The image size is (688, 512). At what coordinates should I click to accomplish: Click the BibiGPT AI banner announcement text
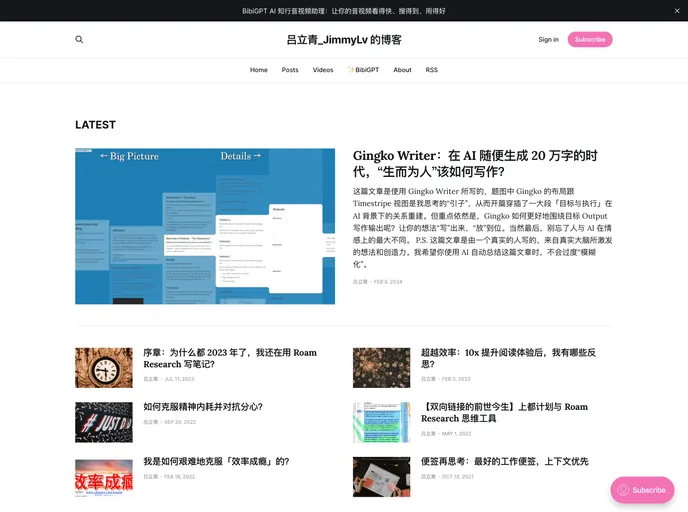point(344,11)
